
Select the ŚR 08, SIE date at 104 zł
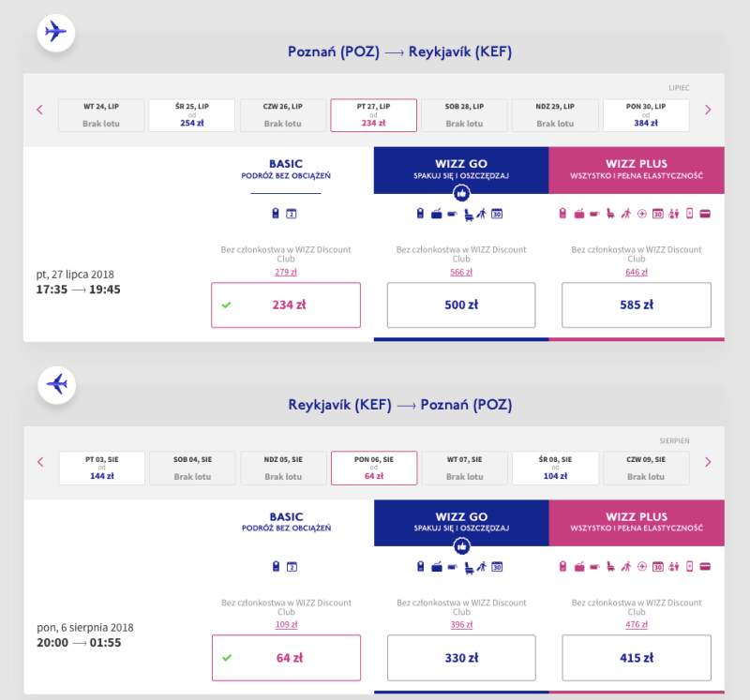click(x=555, y=469)
